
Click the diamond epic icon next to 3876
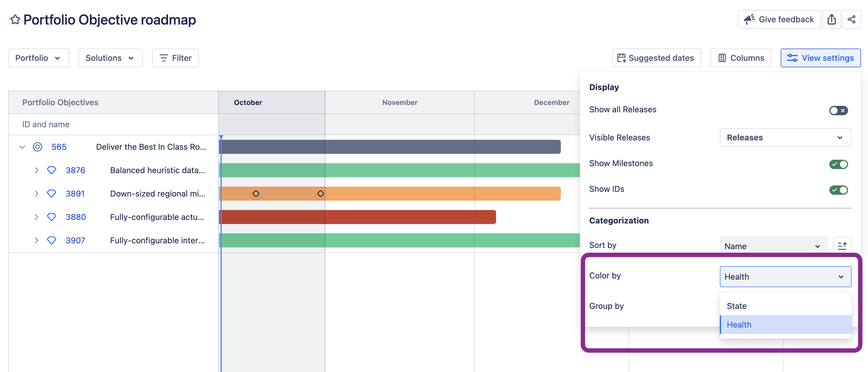point(51,170)
